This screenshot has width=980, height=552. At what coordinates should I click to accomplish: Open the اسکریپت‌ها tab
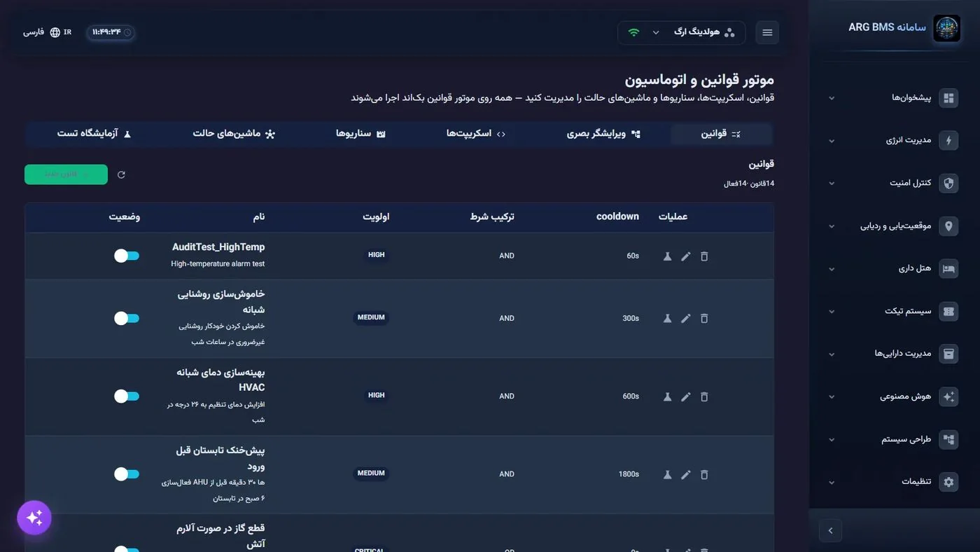point(476,134)
